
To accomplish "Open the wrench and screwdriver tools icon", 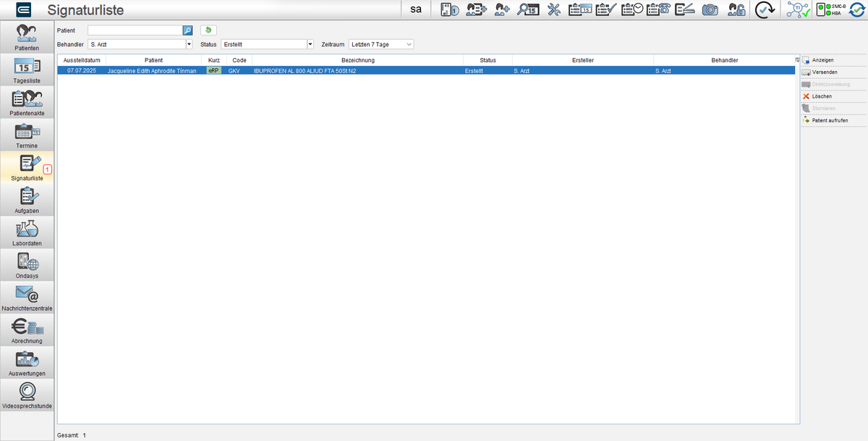I will pyautogui.click(x=554, y=9).
